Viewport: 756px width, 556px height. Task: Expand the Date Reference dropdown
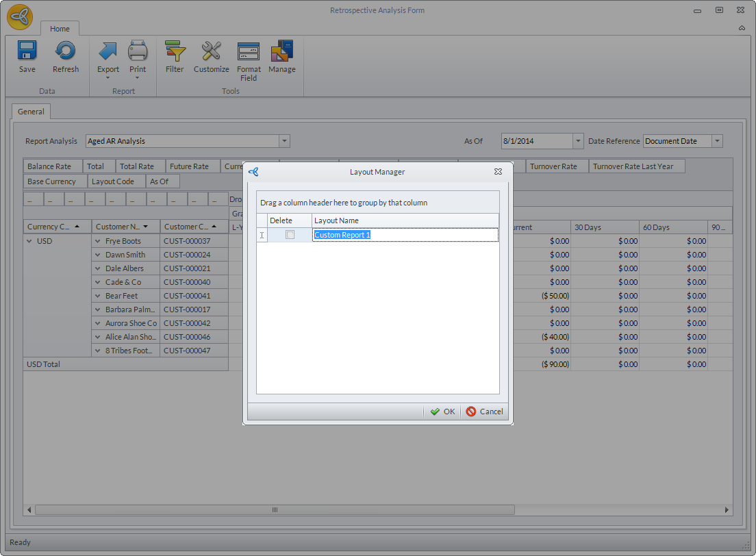click(x=716, y=141)
